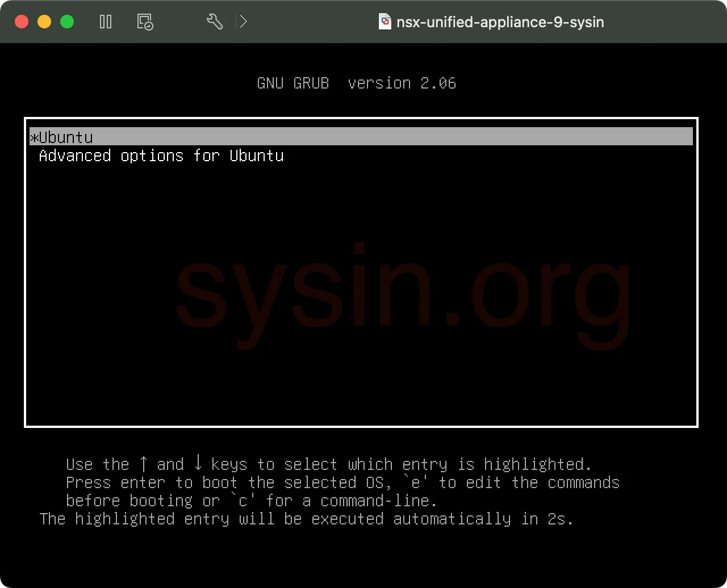727x588 pixels.
Task: Click the VM document icon beside the title
Action: pyautogui.click(x=385, y=22)
